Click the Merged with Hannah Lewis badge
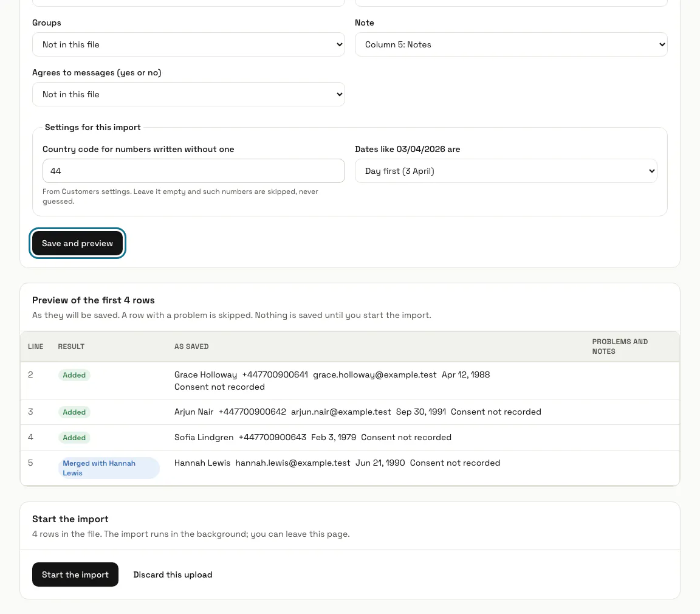Screen dimensions: 700x614 pyautogui.click(x=109, y=468)
